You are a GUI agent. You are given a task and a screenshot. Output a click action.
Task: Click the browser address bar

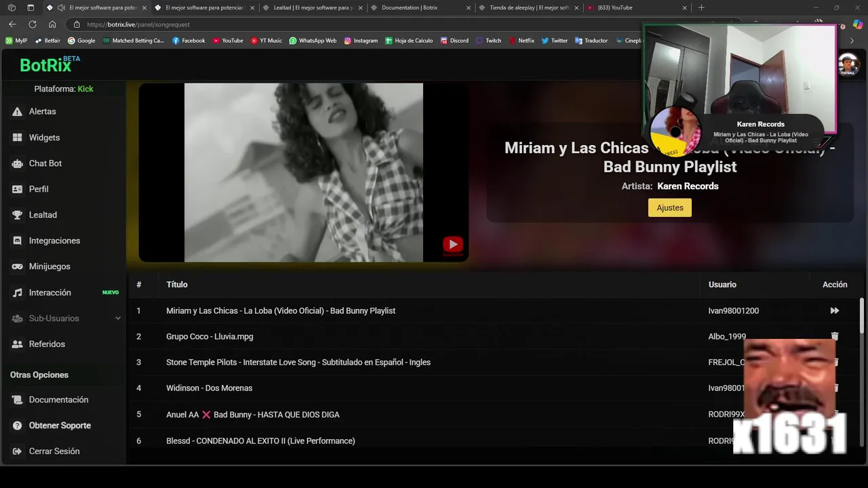(353, 24)
